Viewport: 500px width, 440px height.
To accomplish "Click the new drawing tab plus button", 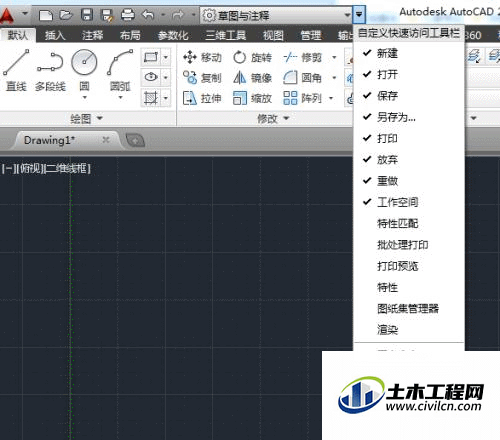I will point(135,140).
